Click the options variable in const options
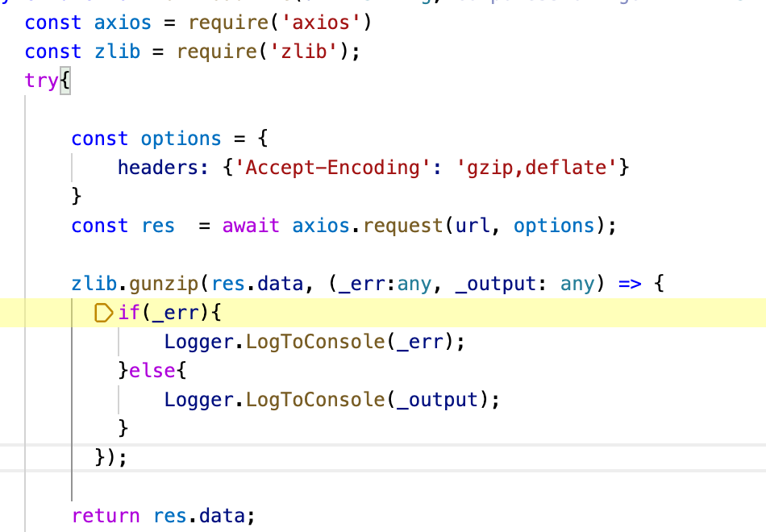Viewport: 766px width, 532px height. coord(181,139)
